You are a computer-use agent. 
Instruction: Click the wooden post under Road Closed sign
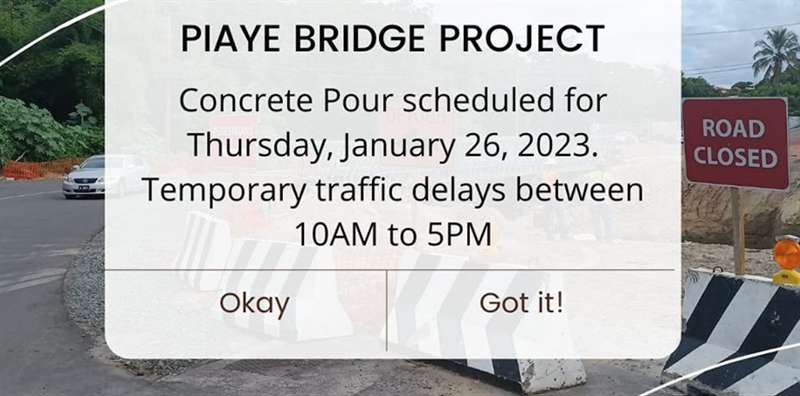738,230
